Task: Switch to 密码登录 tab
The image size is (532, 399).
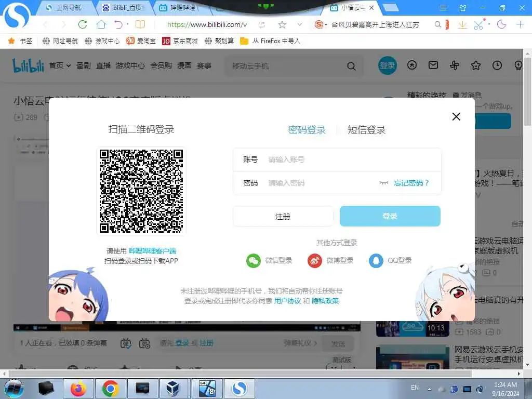Action: click(x=307, y=129)
